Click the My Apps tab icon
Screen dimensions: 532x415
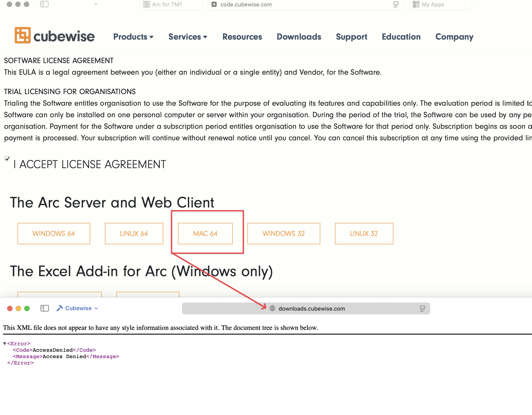(x=416, y=4)
